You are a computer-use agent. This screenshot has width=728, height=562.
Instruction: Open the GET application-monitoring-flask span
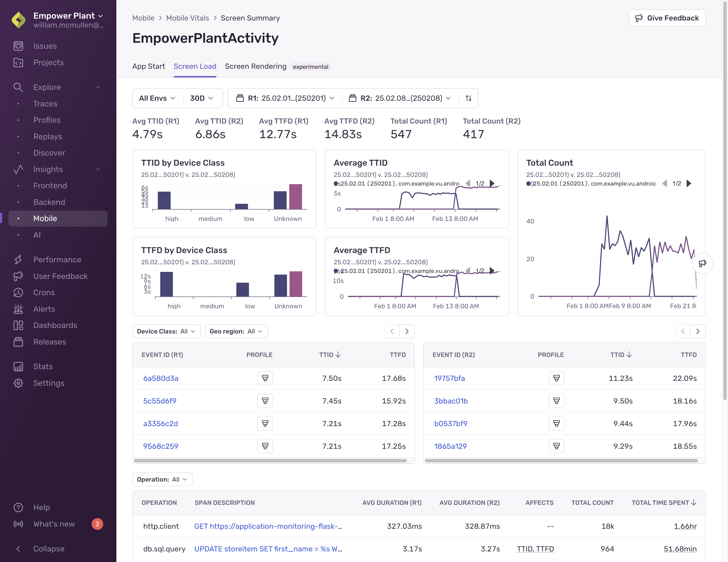point(268,526)
